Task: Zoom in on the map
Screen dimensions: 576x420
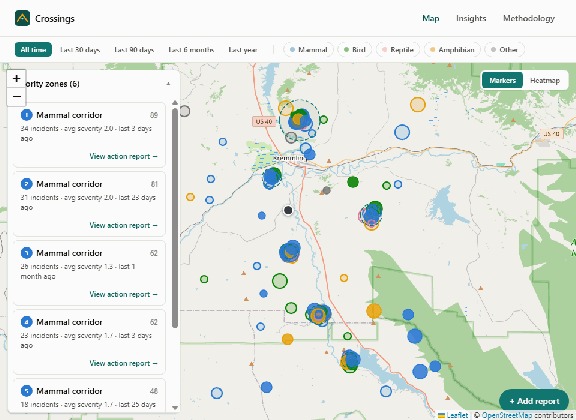Action: tap(17, 79)
